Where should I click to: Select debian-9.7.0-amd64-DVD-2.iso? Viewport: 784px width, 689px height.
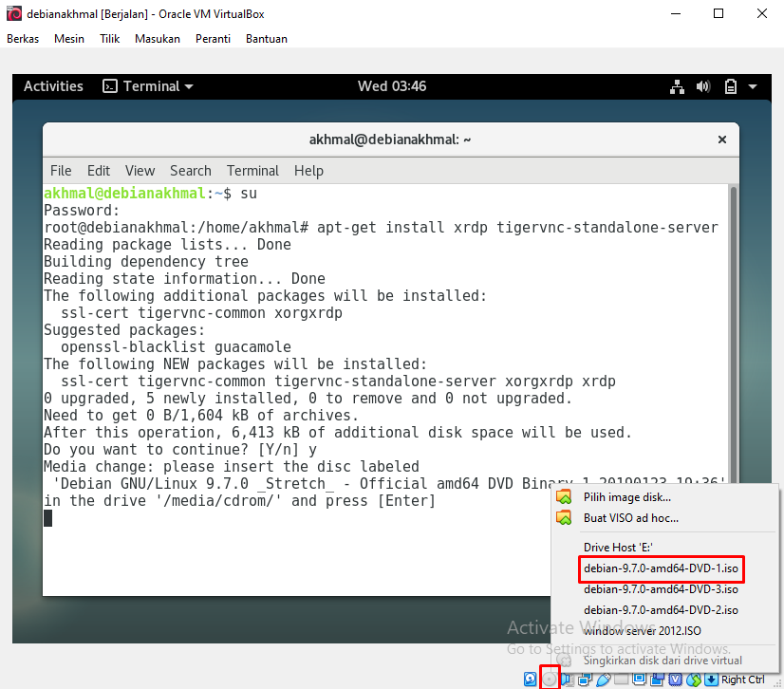coord(661,610)
